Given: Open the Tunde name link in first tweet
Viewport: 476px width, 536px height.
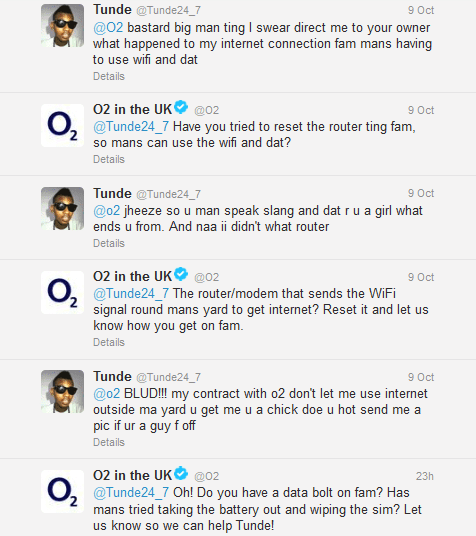Looking at the screenshot, I should click(x=112, y=9).
